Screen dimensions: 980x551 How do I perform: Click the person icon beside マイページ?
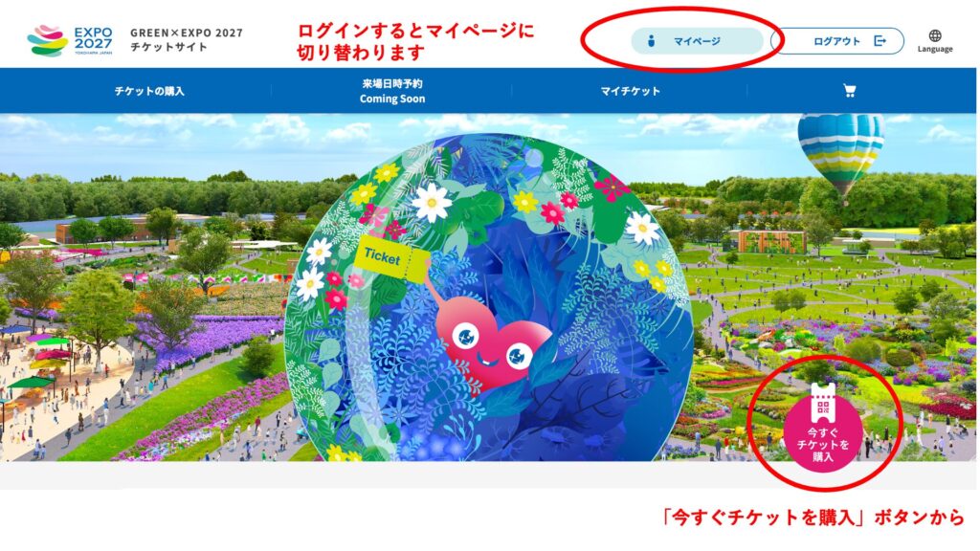651,41
